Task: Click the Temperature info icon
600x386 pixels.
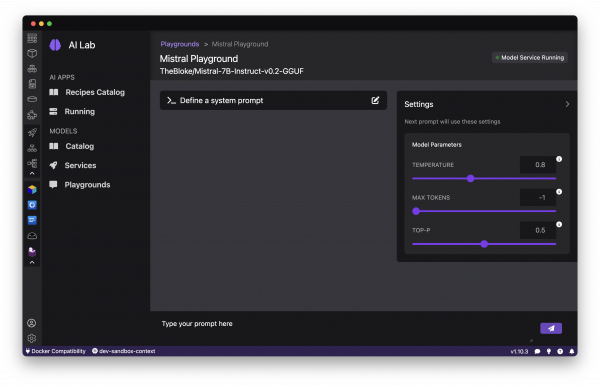Action: click(x=559, y=159)
